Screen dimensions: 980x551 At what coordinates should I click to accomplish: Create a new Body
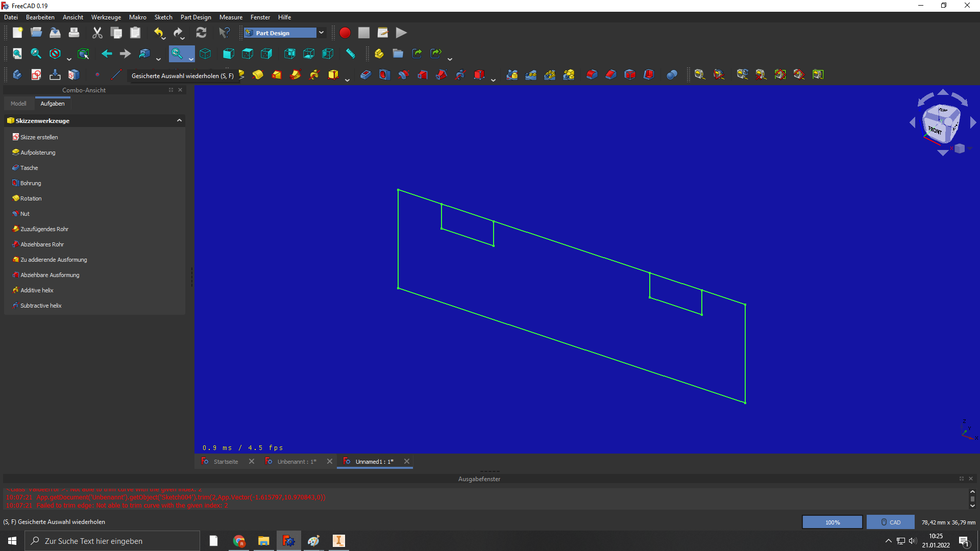pos(17,74)
